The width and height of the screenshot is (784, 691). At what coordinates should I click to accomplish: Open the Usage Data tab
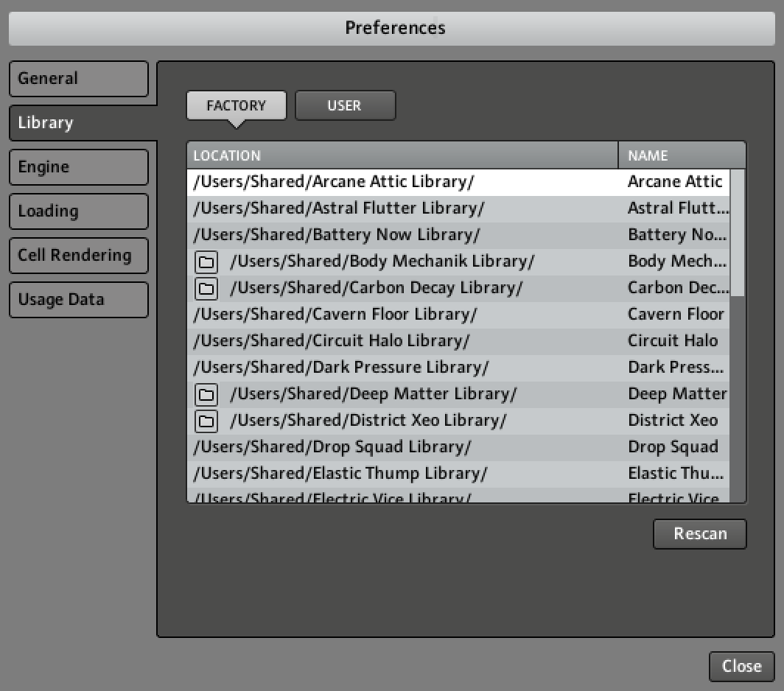coord(78,300)
